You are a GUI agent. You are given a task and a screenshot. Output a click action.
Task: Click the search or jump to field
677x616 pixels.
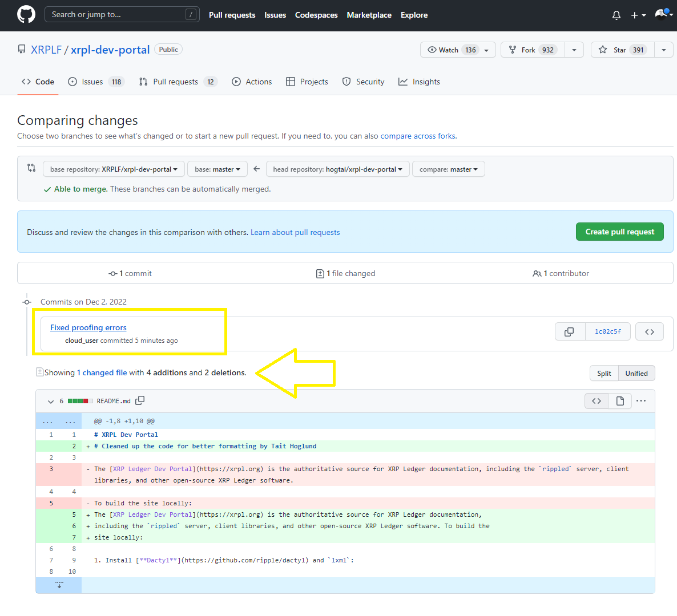122,15
